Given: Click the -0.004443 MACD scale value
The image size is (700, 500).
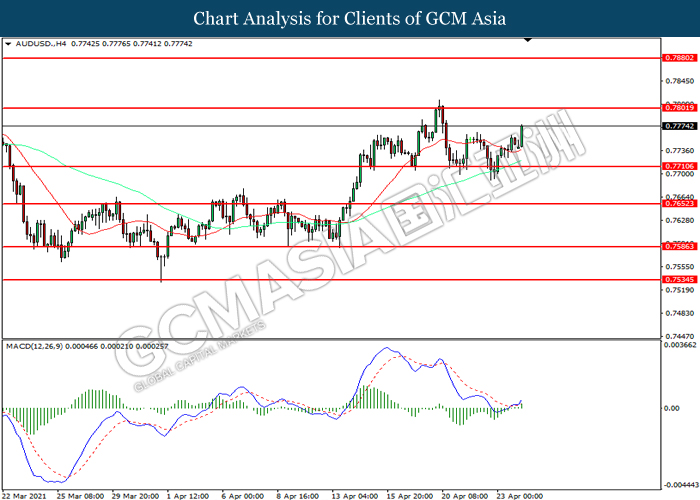Looking at the screenshot, I should pyautogui.click(x=680, y=481).
